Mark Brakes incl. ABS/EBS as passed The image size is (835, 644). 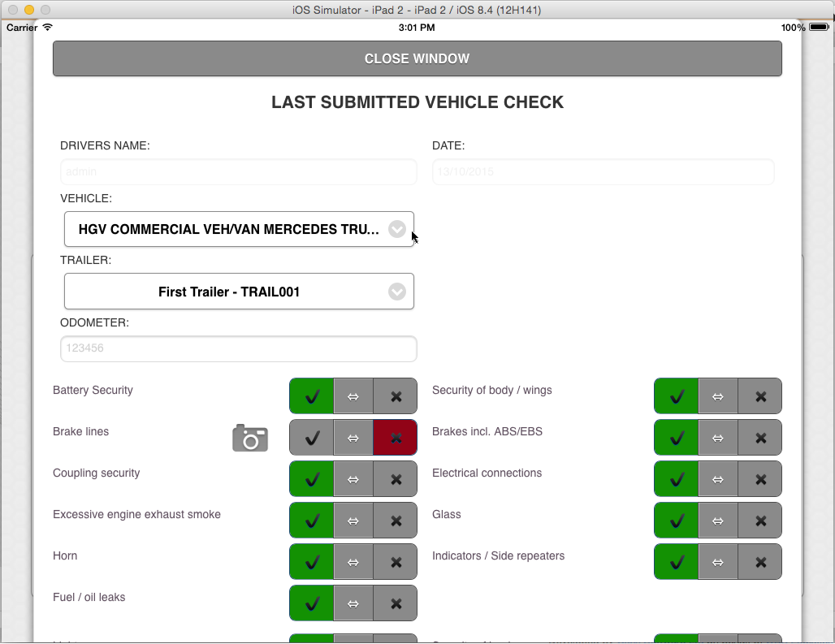[677, 438]
